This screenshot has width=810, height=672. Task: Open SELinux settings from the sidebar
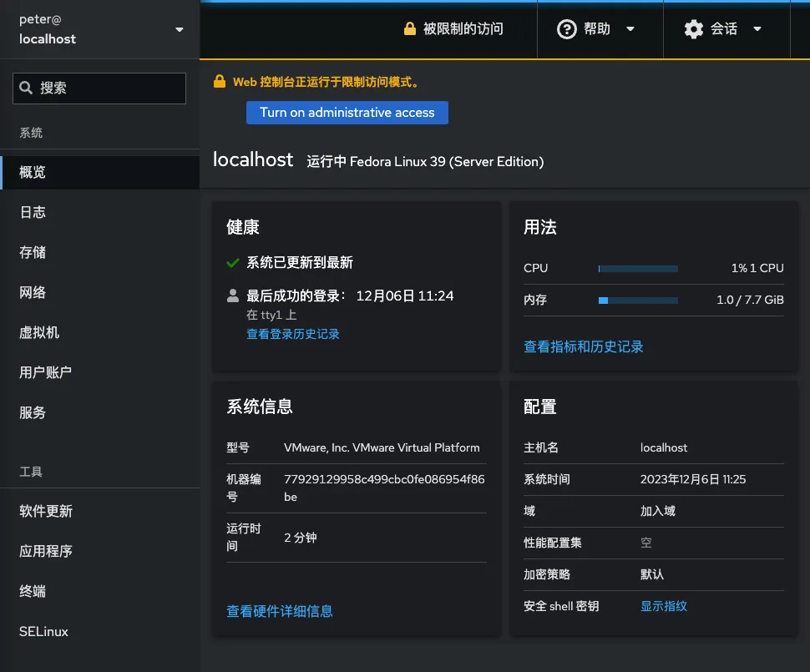43,631
